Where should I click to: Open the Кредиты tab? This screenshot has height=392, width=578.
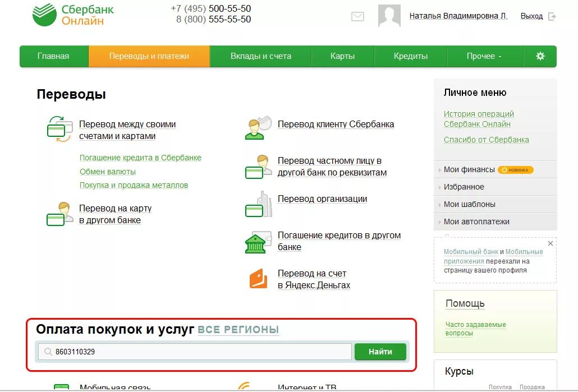[x=411, y=56]
